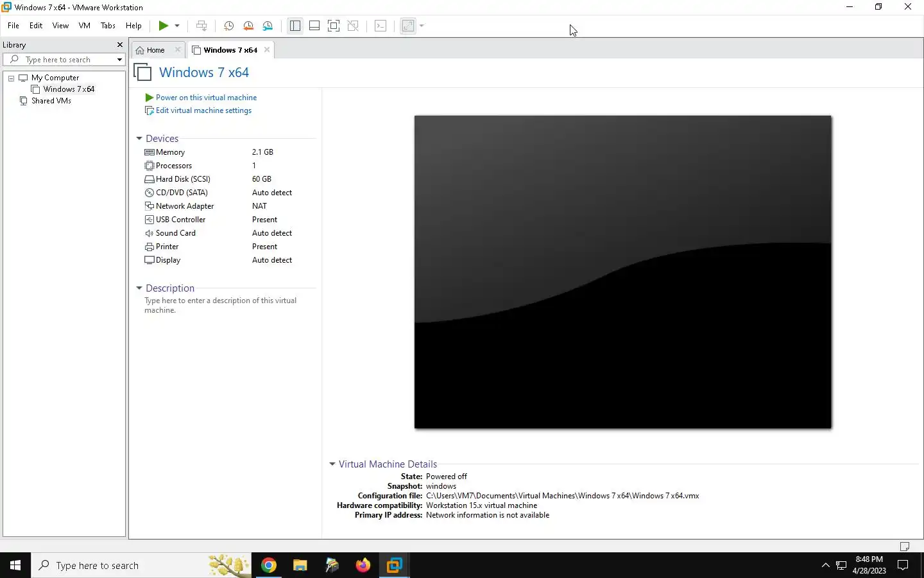Open the Display device entry
Screen dimensions: 924x578
pos(167,260)
